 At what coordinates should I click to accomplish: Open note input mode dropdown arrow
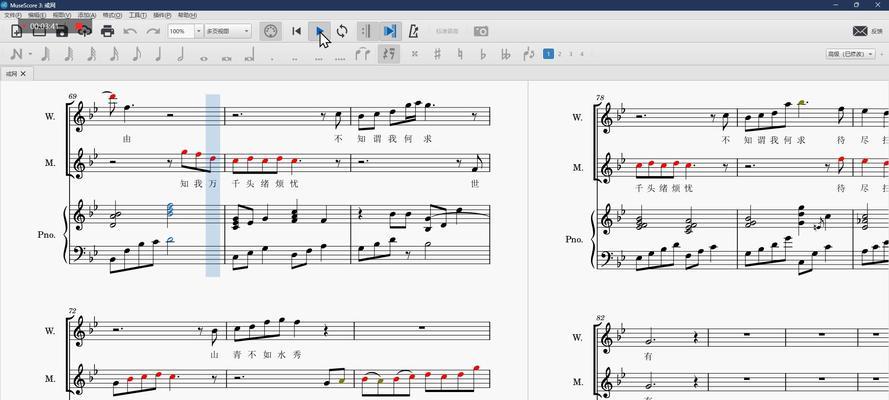coord(29,54)
